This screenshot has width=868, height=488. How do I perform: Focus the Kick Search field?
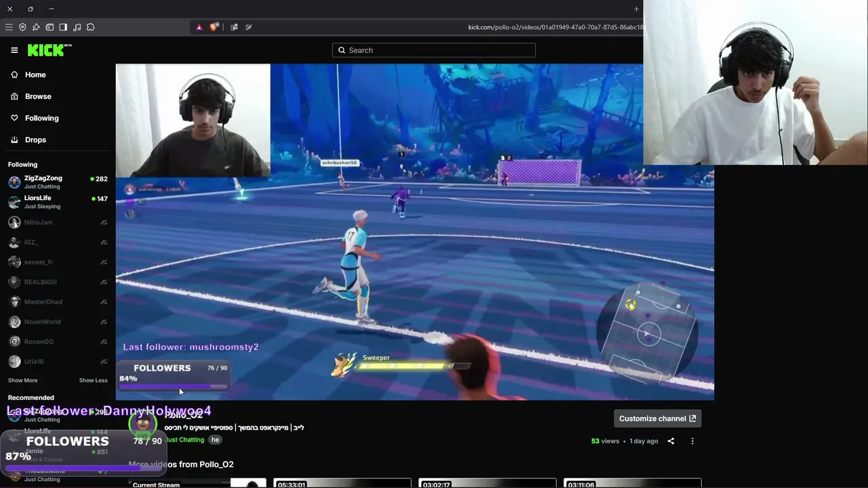434,50
